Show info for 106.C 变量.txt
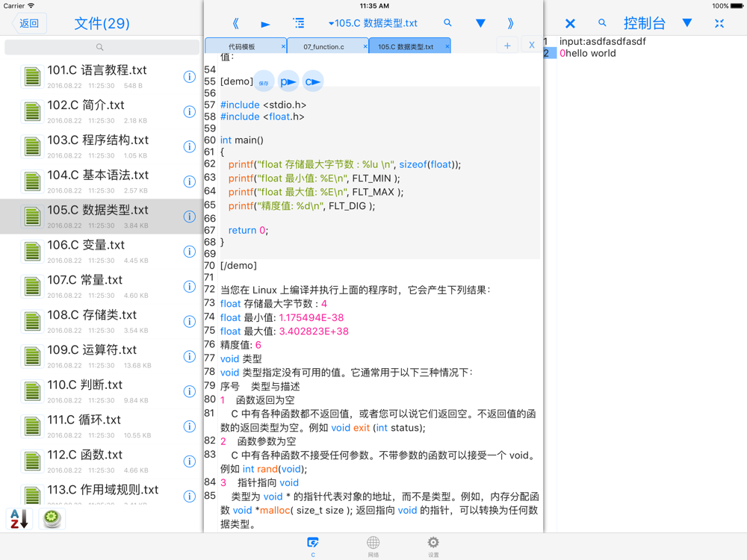This screenshot has height=560, width=747. (x=190, y=252)
